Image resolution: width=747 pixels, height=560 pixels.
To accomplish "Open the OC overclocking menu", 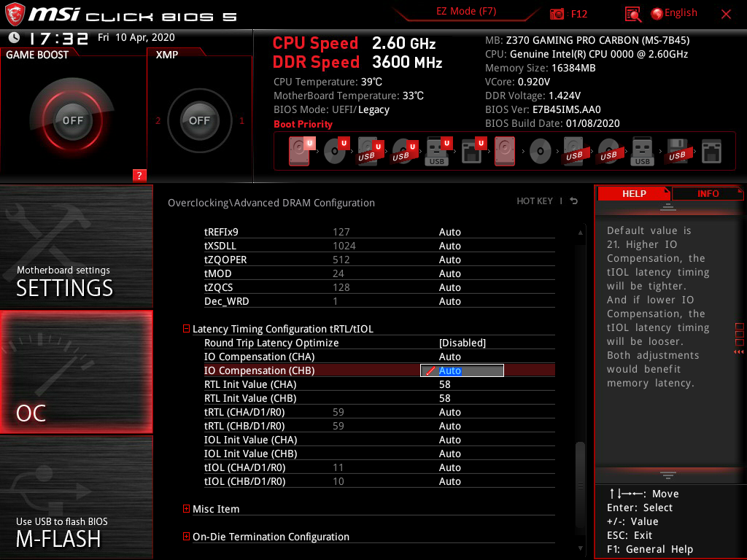I will [x=76, y=372].
